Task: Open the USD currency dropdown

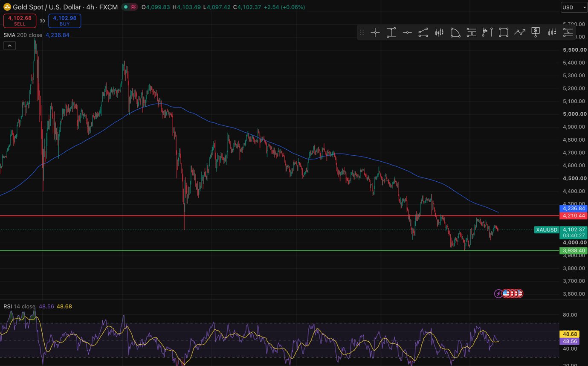Action: [x=574, y=7]
